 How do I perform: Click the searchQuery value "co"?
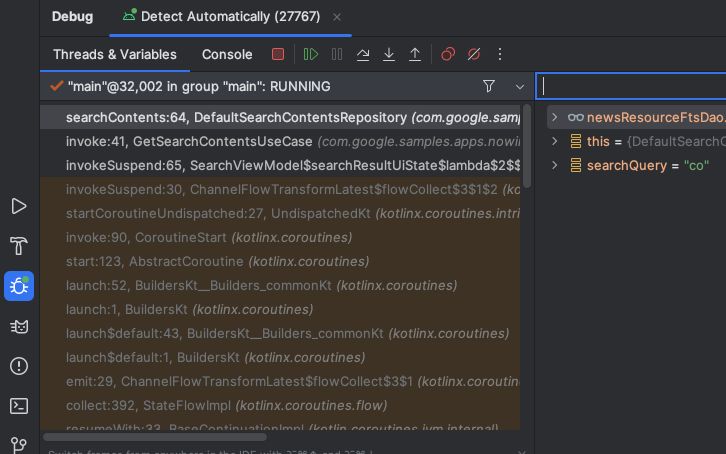(696, 166)
